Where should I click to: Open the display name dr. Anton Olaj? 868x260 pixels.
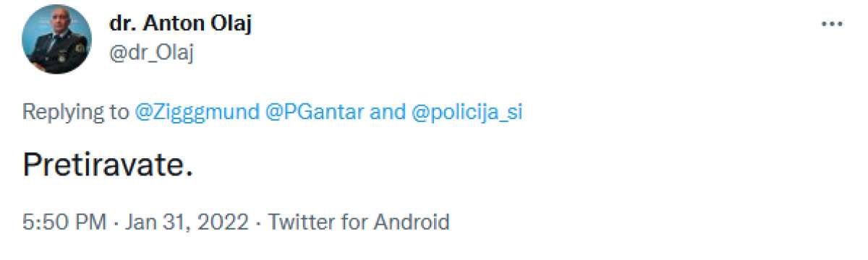[181, 23]
